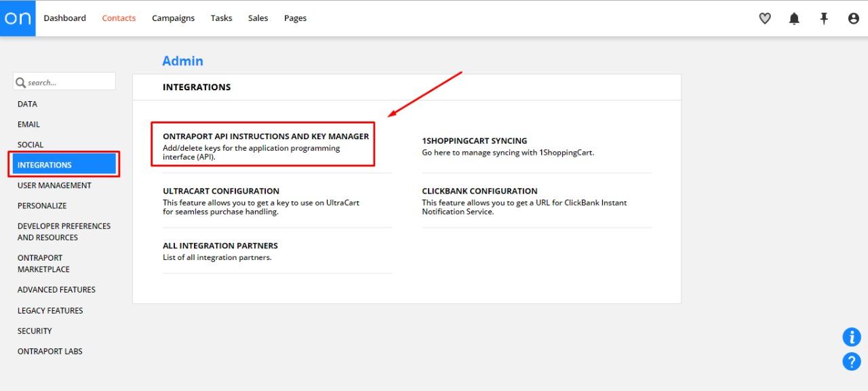This screenshot has width=868, height=391.
Task: Open ONTRAPORT API INSTRUCTIONS AND KEY MANAGER
Action: click(x=266, y=136)
